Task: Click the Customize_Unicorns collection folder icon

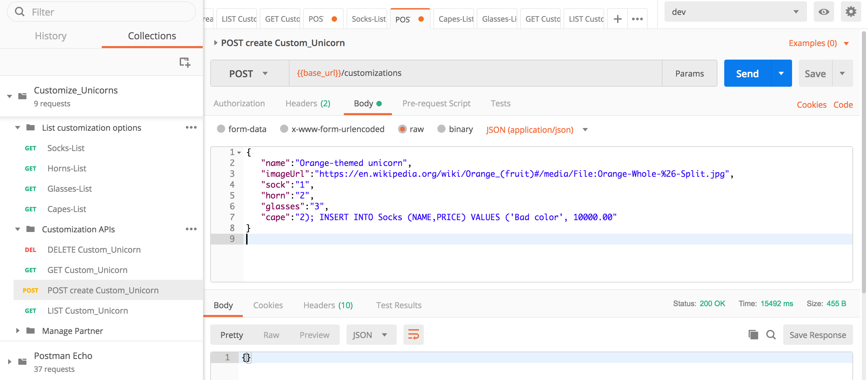Action: coord(22,96)
